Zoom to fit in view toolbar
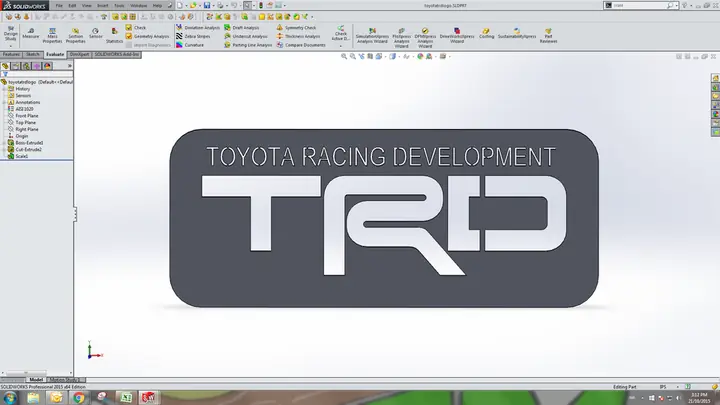The width and height of the screenshot is (720, 405). click(344, 56)
